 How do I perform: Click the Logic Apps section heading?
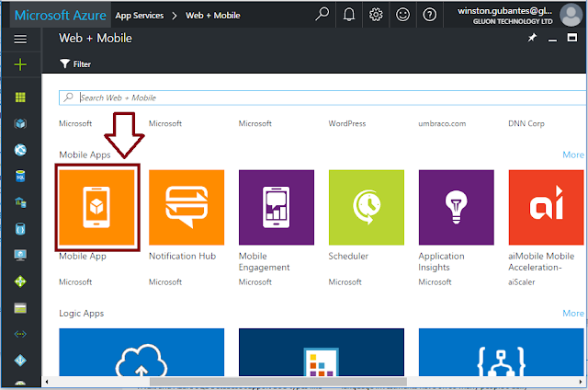click(82, 314)
